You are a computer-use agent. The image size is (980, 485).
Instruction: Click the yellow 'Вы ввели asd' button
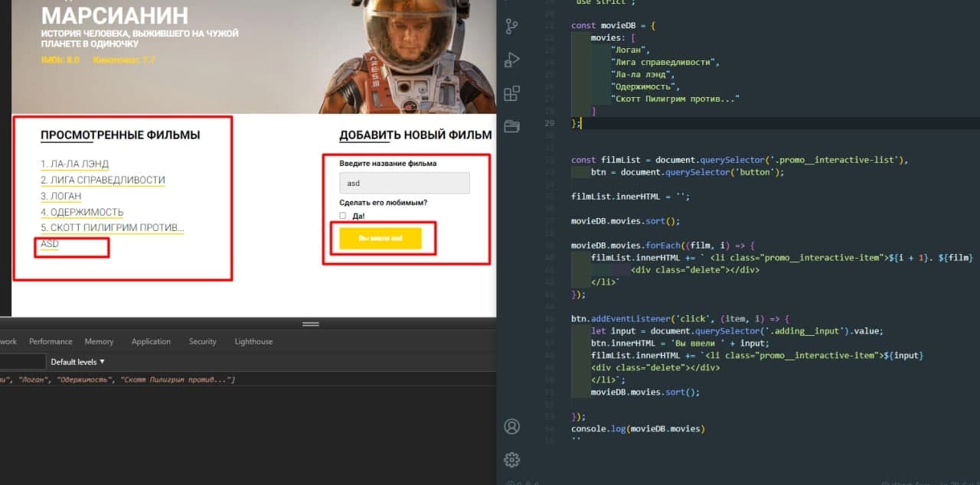pos(381,238)
